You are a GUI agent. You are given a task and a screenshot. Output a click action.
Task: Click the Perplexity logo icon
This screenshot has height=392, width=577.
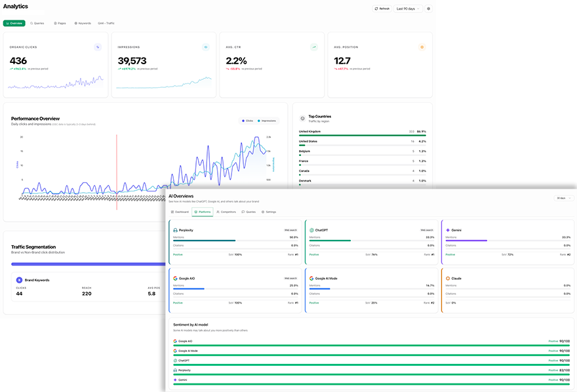175,230
